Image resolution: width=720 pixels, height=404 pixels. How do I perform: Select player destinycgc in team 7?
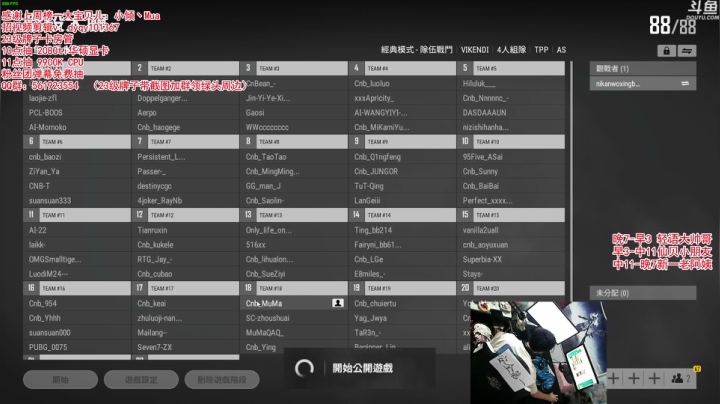click(x=186, y=186)
